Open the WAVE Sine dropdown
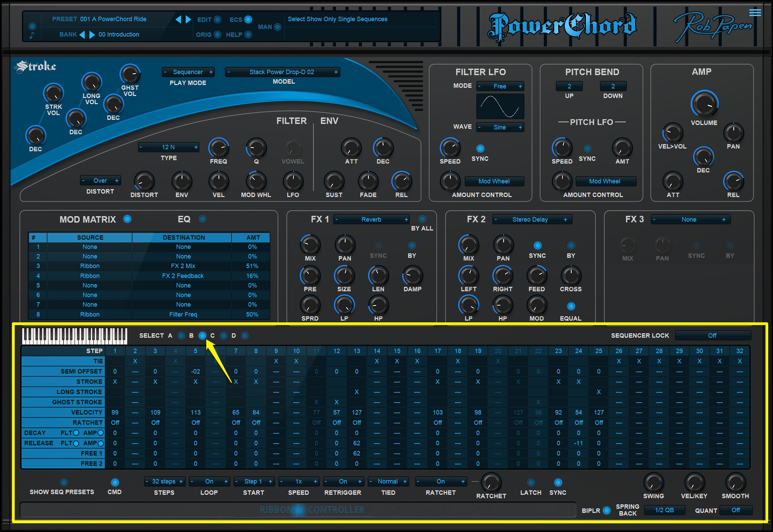Viewport: 773px width, 532px height. (500, 127)
